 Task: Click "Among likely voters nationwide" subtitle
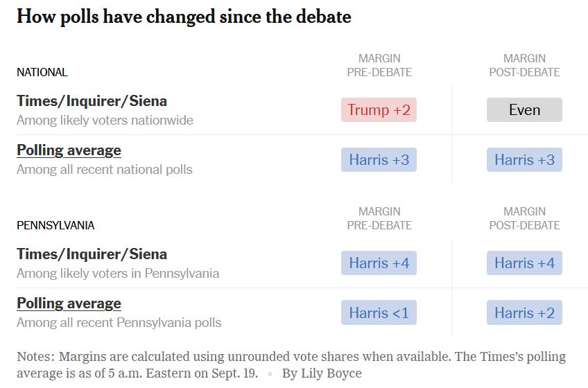point(105,120)
